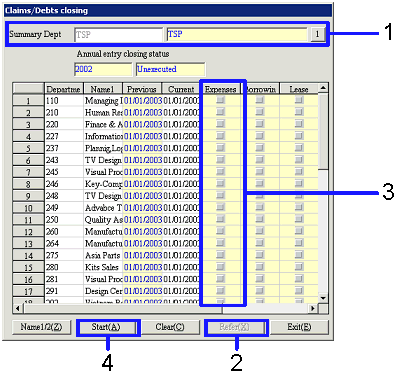Image resolution: width=414 pixels, height=380 pixels.
Task: Click department code cell 260
Action: point(64,232)
